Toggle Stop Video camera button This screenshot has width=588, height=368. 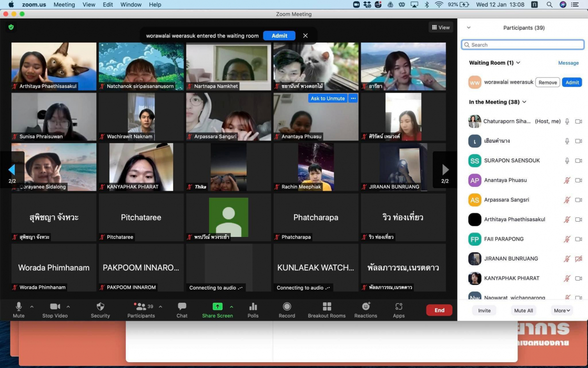coord(55,307)
